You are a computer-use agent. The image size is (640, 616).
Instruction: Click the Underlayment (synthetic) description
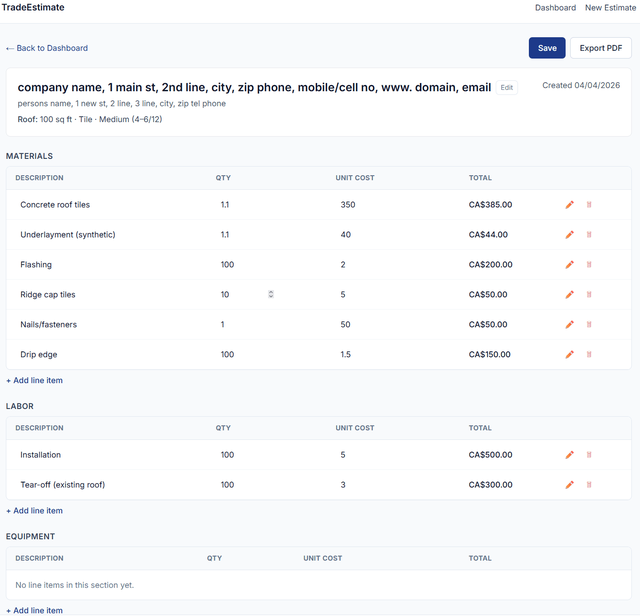pyautogui.click(x=68, y=235)
